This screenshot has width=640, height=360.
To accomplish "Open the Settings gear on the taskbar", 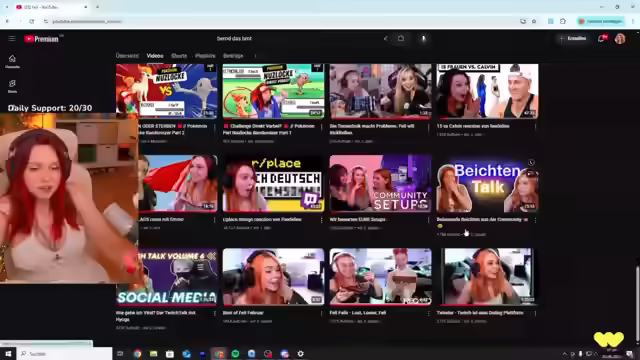I will 300,354.
